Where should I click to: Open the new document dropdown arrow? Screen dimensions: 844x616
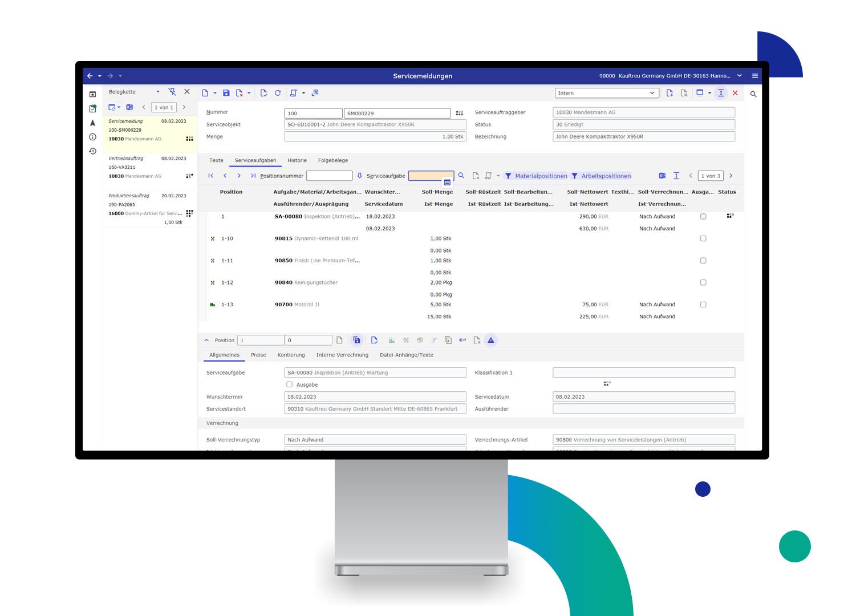point(215,93)
